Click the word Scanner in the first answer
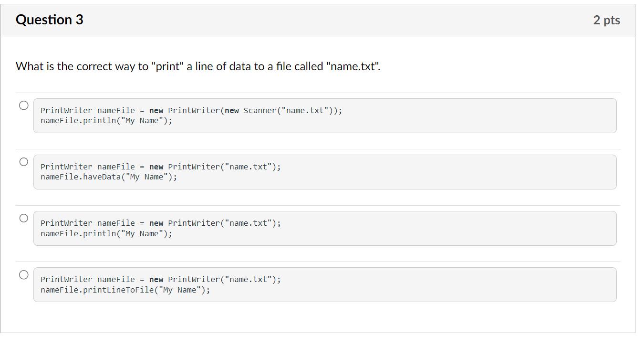The image size is (644, 346). (260, 111)
